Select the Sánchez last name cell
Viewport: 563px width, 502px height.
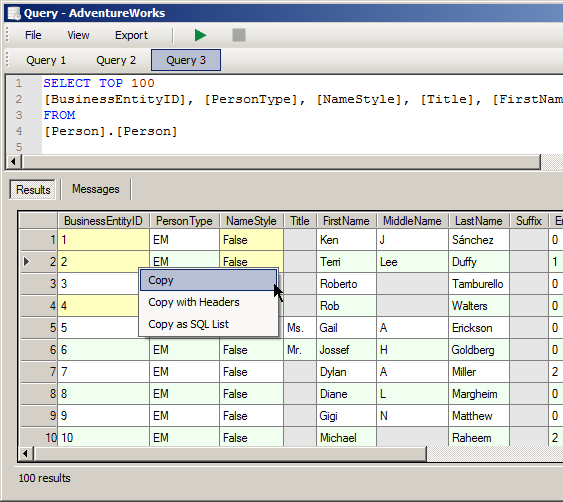pyautogui.click(x=479, y=240)
